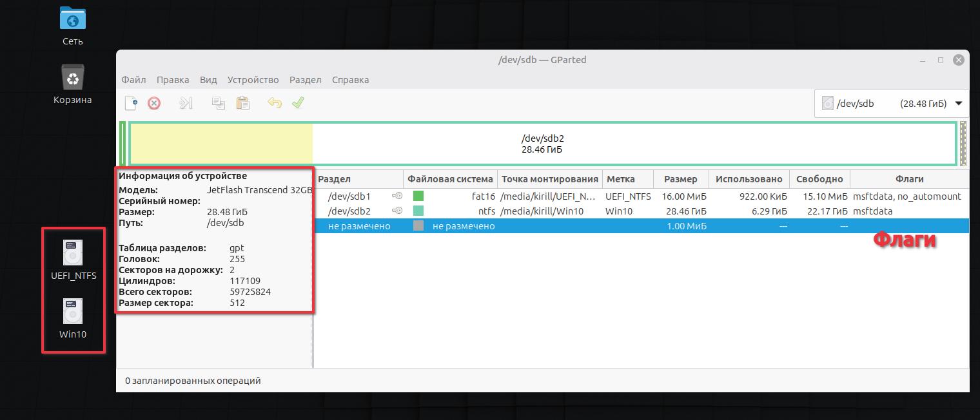Open the Раздел menu
Screen dimensions: 980x420
coord(305,80)
